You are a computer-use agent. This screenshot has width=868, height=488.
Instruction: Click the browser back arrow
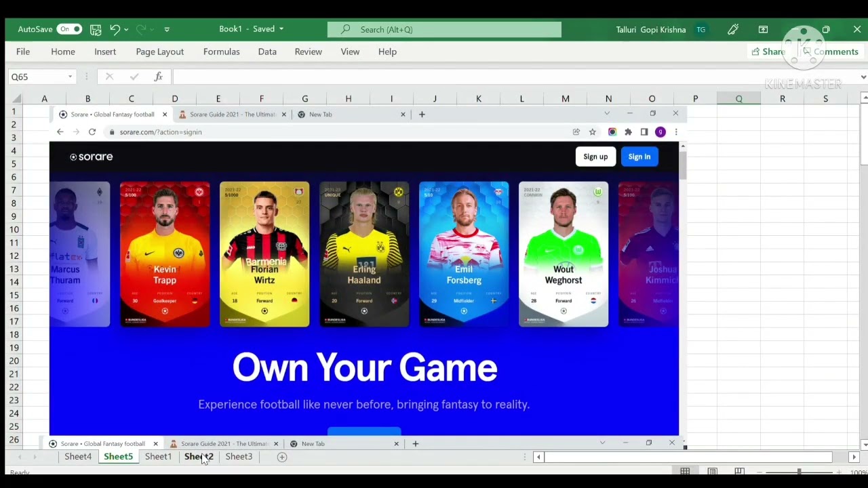tap(60, 132)
